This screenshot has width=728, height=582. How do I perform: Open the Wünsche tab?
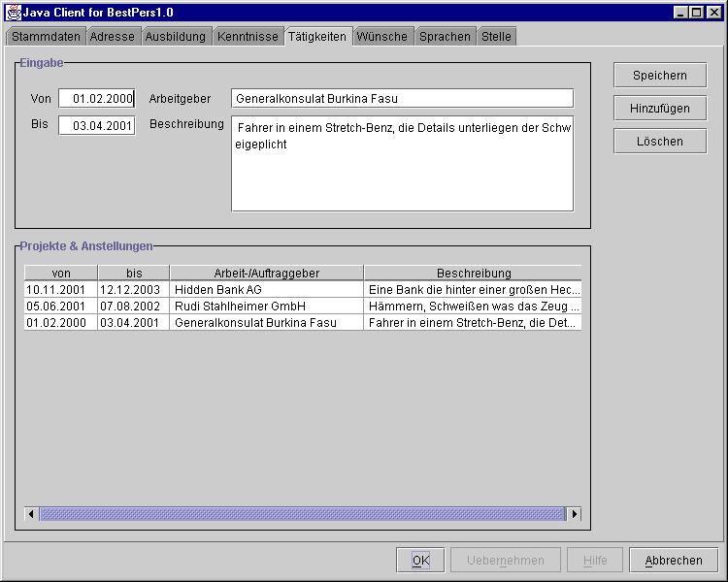coord(381,36)
